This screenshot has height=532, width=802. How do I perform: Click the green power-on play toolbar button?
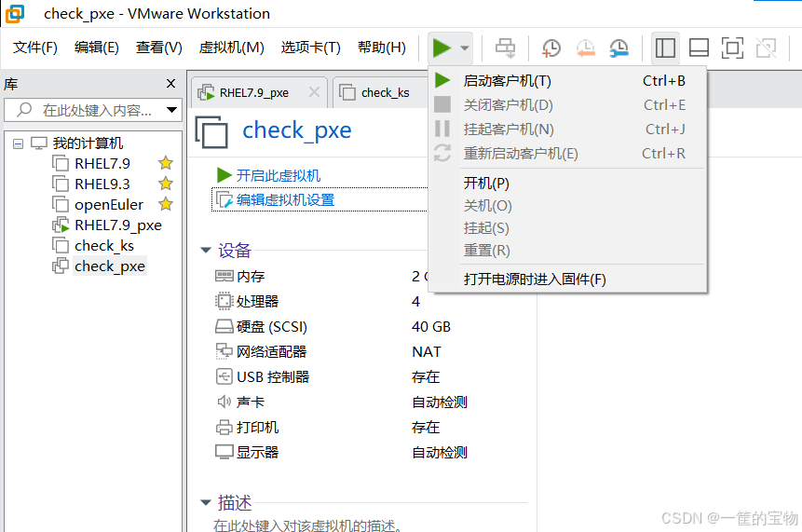442,48
